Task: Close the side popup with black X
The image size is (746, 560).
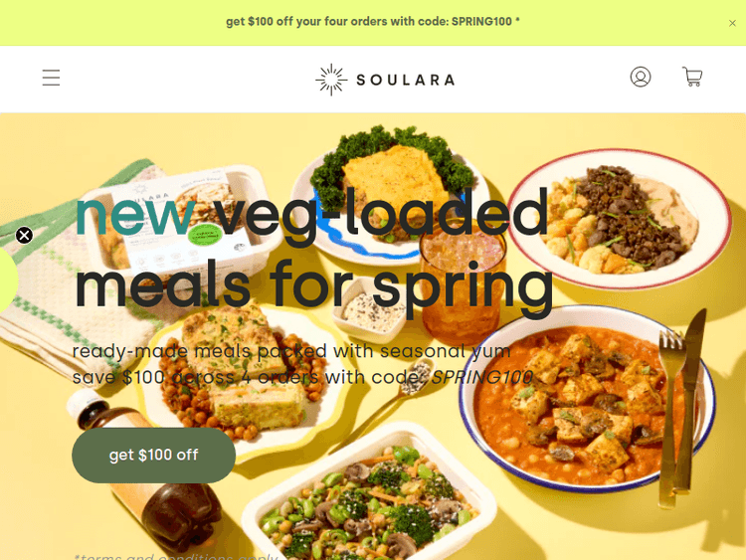Action: [24, 235]
